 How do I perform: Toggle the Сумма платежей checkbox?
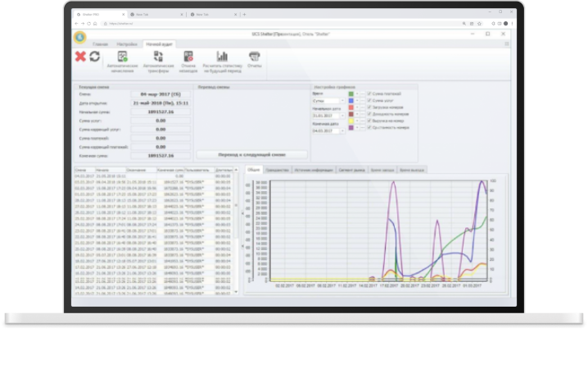[369, 93]
